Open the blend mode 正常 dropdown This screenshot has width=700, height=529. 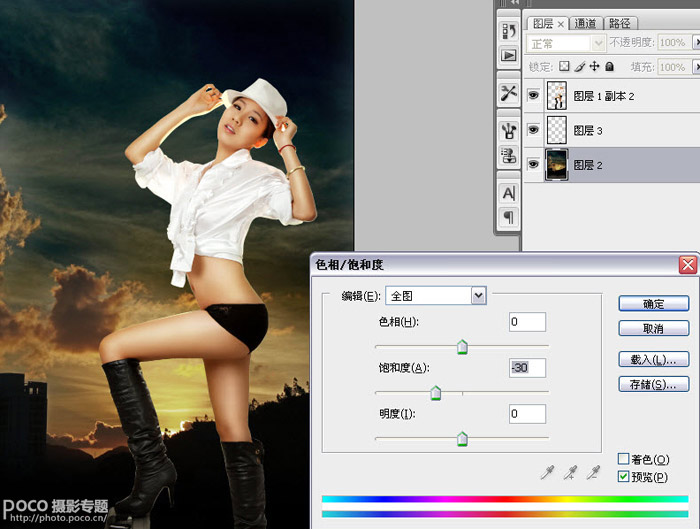tap(598, 43)
